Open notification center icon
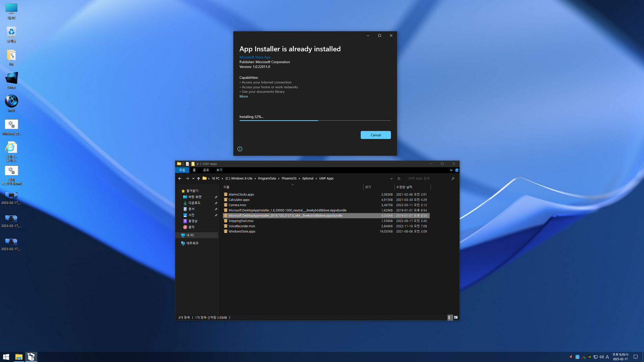Viewport: 644px width, 362px height. (x=635, y=357)
